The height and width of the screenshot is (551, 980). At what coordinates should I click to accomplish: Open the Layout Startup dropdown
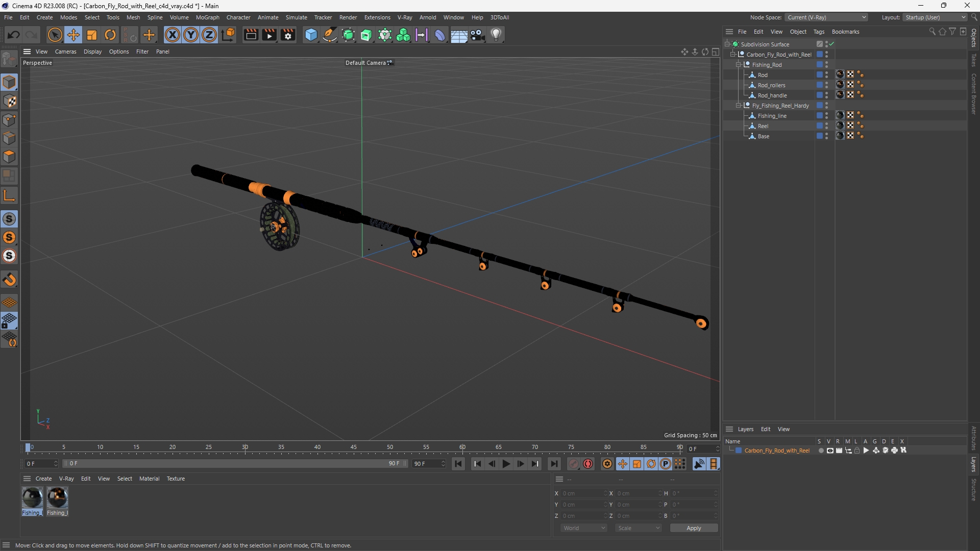coord(936,17)
